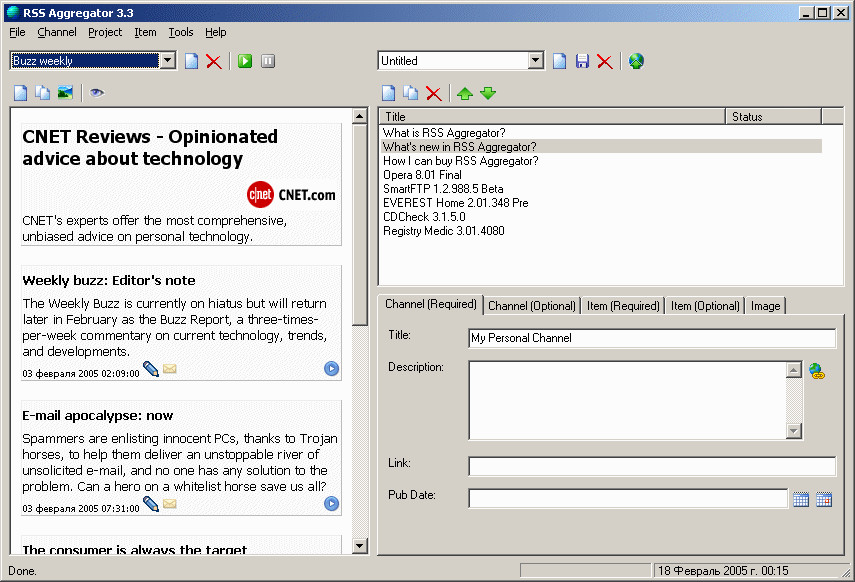Sort the list by the Title column header
The width and height of the screenshot is (855, 582).
click(x=552, y=116)
